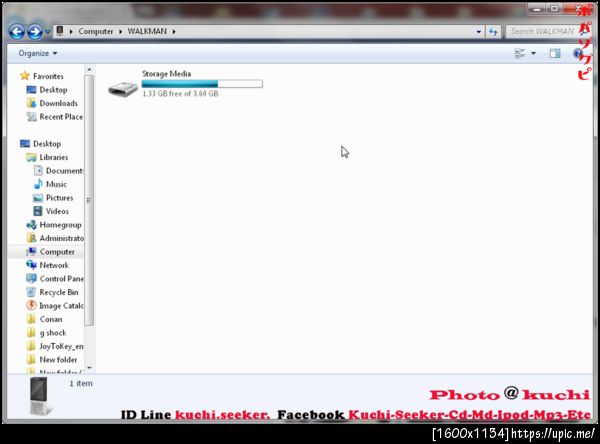
Task: Click Desktop icon under Favorites
Action: pos(31,90)
